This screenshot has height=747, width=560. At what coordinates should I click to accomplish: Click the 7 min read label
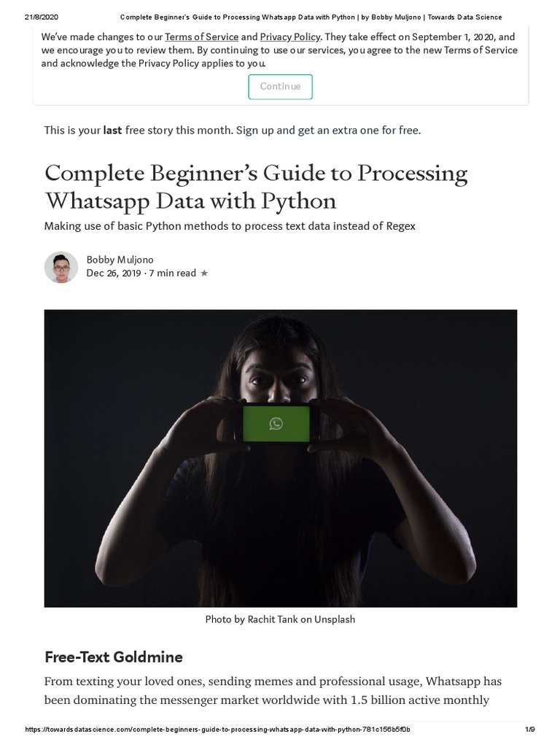point(172,274)
